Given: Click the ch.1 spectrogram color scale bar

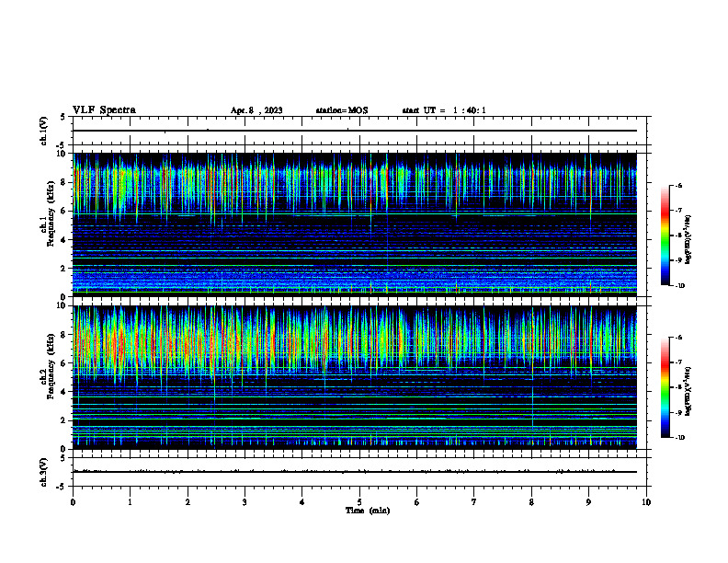Looking at the screenshot, I should click(x=665, y=236).
